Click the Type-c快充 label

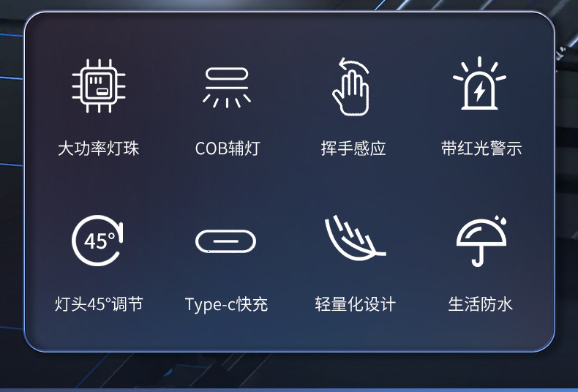tap(226, 305)
